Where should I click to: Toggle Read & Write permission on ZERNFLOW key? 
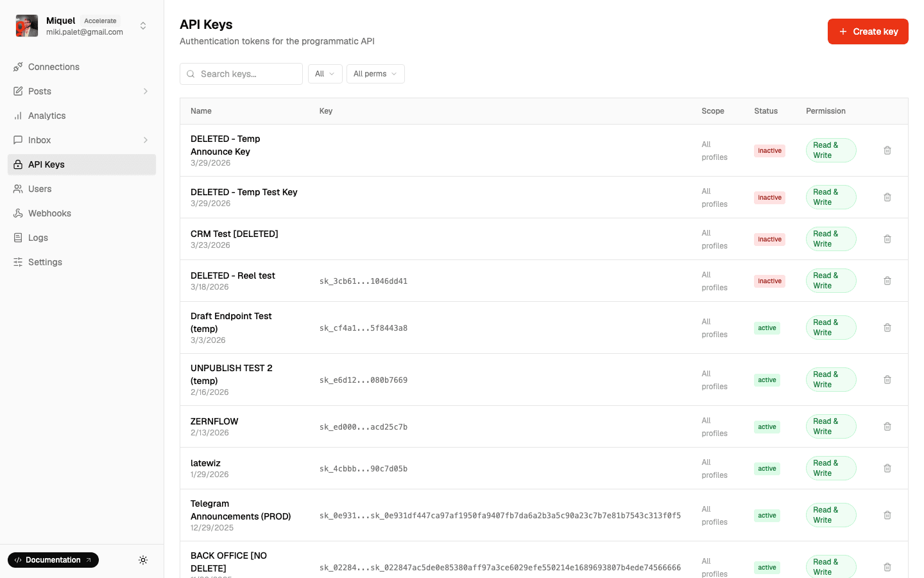(x=830, y=426)
